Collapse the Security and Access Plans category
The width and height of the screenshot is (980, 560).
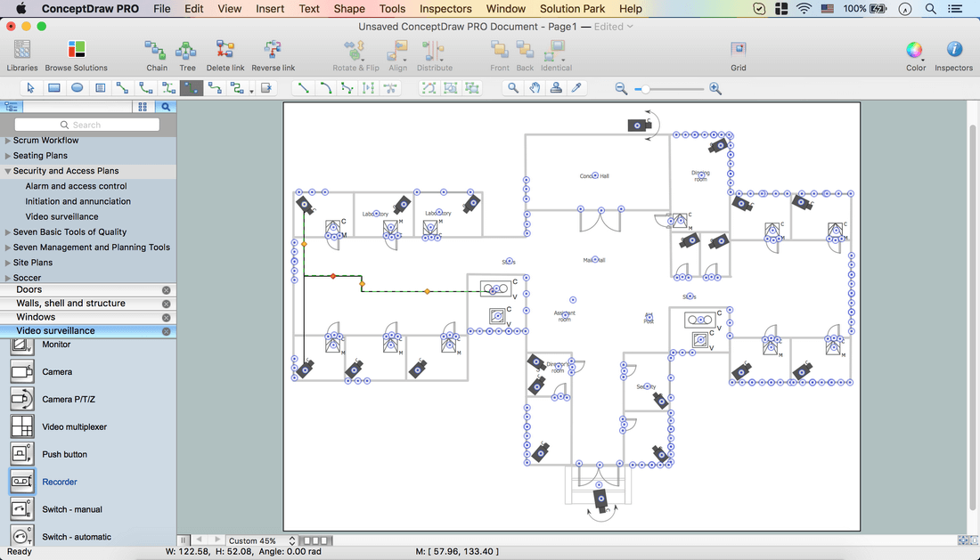[x=8, y=171]
